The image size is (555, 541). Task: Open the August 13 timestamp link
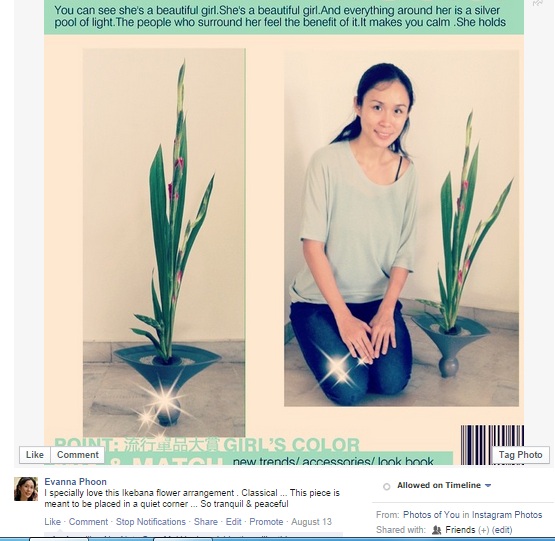(311, 522)
